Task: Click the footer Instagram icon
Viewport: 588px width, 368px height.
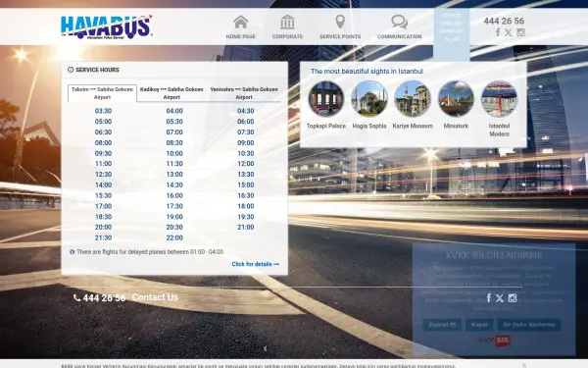Action: pyautogui.click(x=513, y=297)
